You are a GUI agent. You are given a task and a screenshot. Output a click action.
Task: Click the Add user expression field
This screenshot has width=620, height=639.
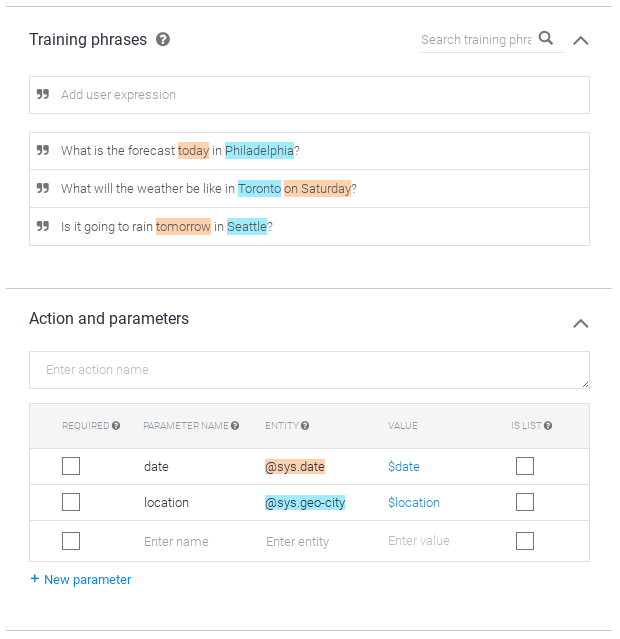click(x=310, y=95)
